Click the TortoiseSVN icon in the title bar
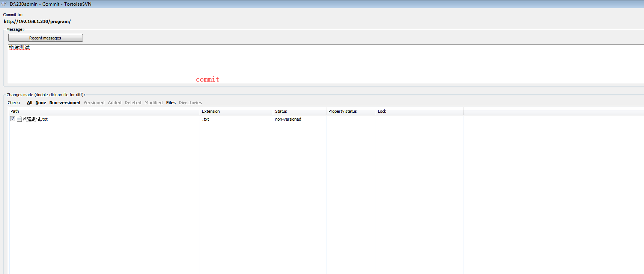The width and height of the screenshot is (644, 274). (4, 4)
